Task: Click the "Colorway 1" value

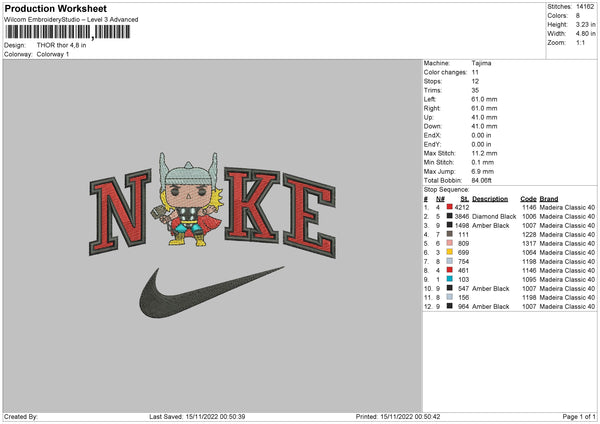Action: (53, 54)
